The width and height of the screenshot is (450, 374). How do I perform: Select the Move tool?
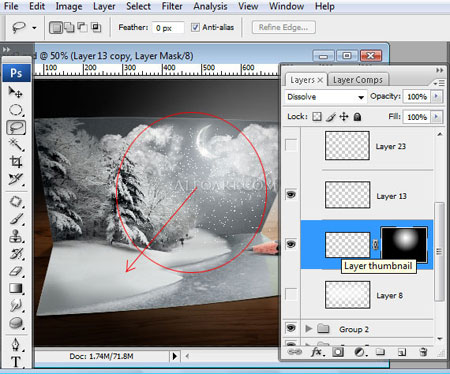click(x=15, y=92)
